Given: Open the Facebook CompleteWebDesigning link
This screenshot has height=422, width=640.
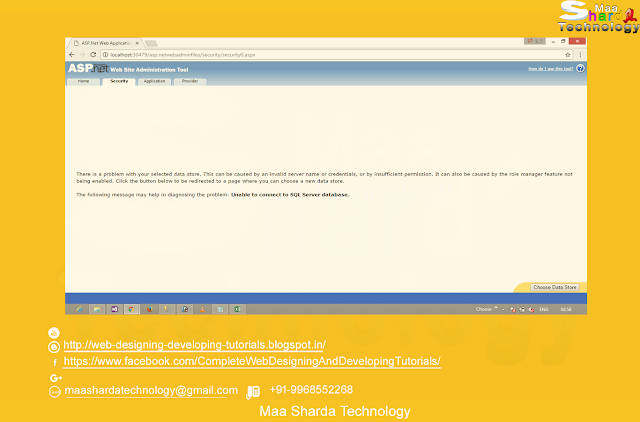Looking at the screenshot, I should tap(252, 361).
